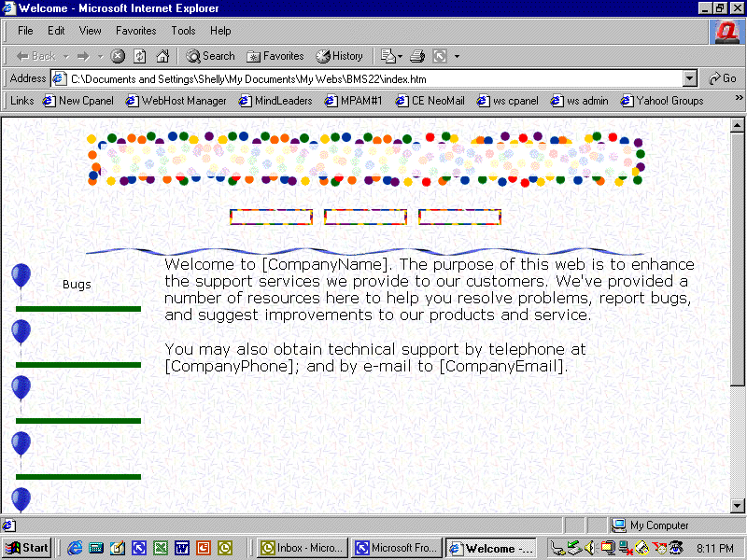Open the dropdown arrow after Full Screen icon

click(457, 56)
